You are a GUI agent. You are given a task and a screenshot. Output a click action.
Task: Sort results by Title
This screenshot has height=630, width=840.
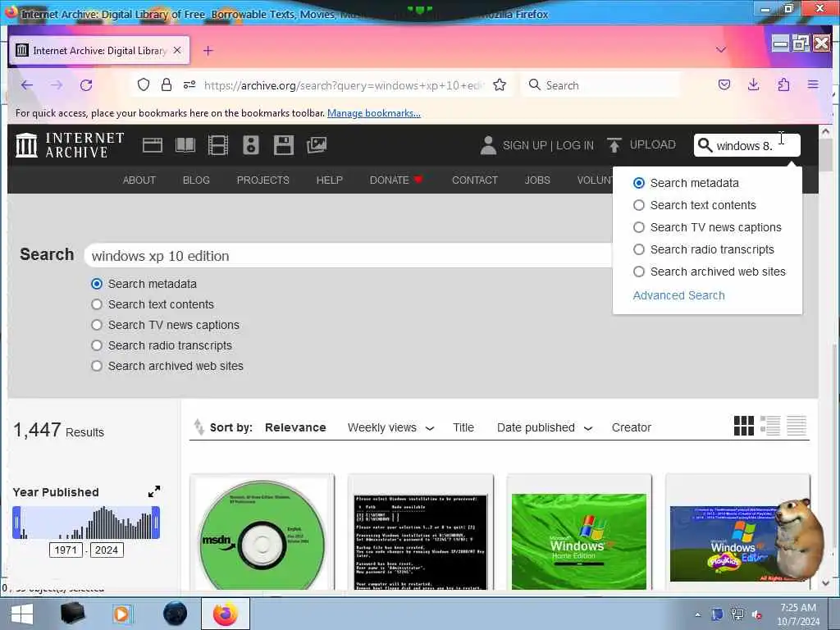click(463, 427)
